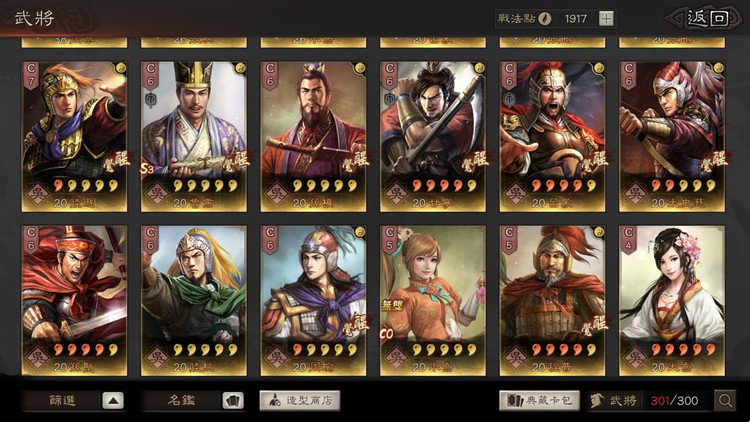Viewport: 750px width, 422px height.
Task: Expand the 篩選 filter arrow
Action: coord(113,400)
